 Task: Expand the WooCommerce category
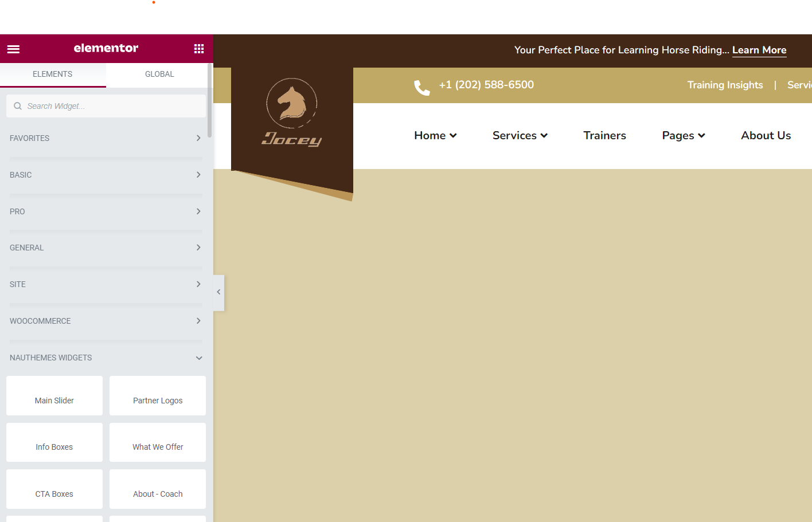(106, 321)
